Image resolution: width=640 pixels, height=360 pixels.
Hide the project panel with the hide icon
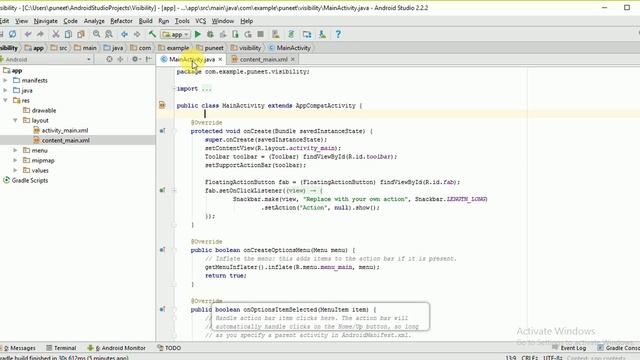(149, 59)
